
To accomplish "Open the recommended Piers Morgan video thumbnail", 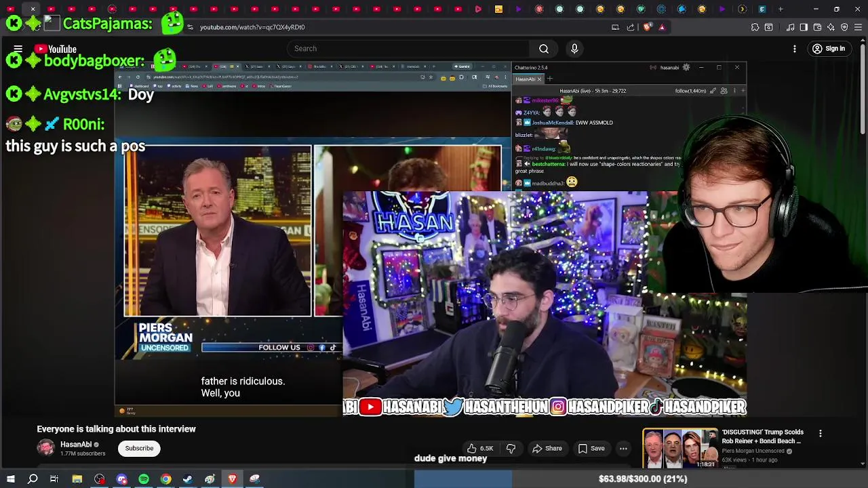I will point(680,448).
